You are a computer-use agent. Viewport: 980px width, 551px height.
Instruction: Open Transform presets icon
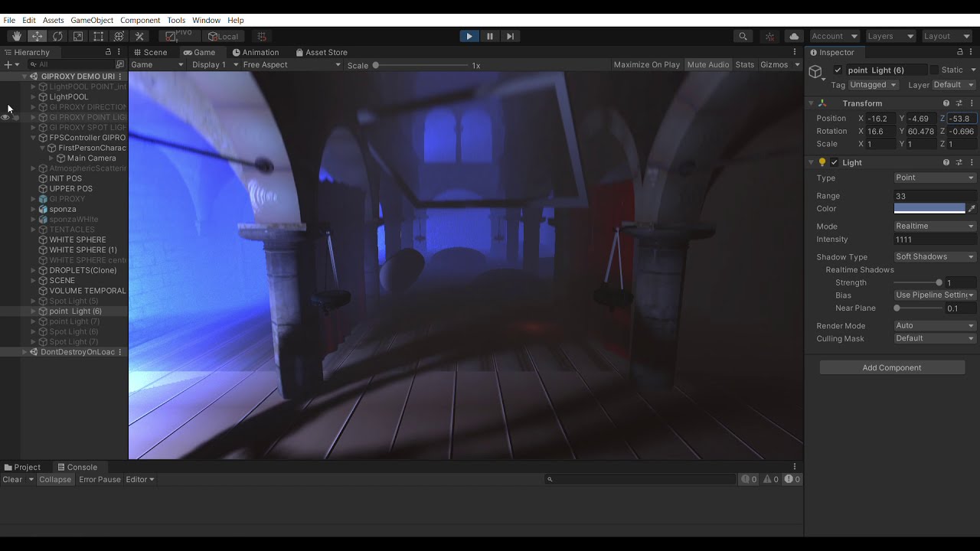tap(959, 103)
